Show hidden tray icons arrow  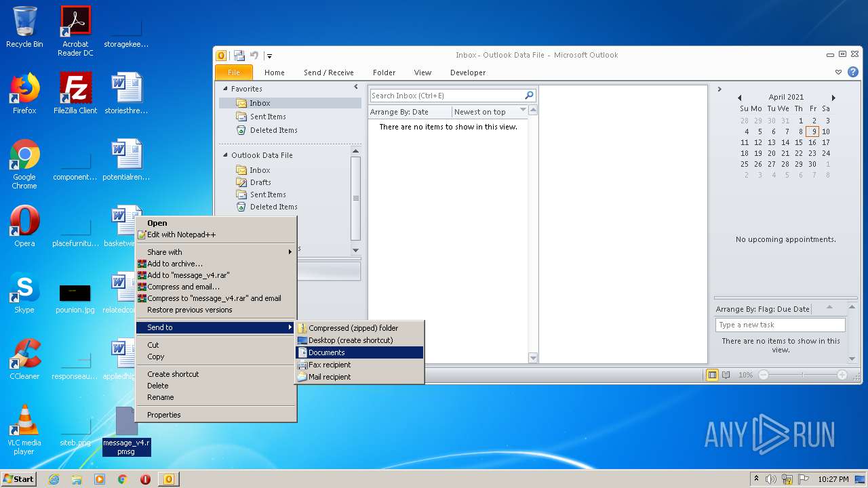756,479
